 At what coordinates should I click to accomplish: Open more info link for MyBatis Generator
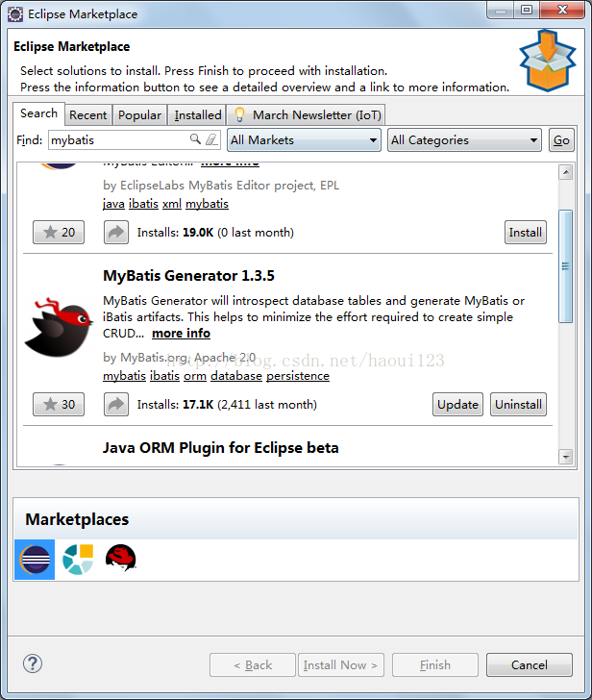click(181, 334)
